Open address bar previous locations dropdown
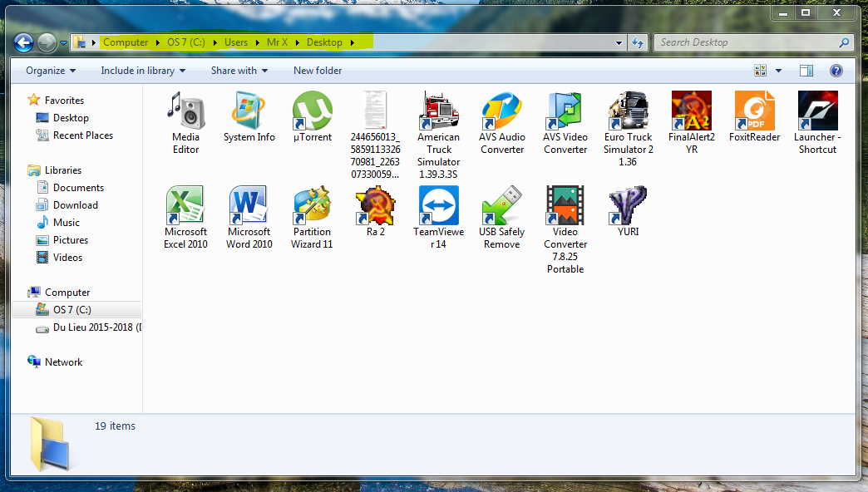 click(619, 42)
